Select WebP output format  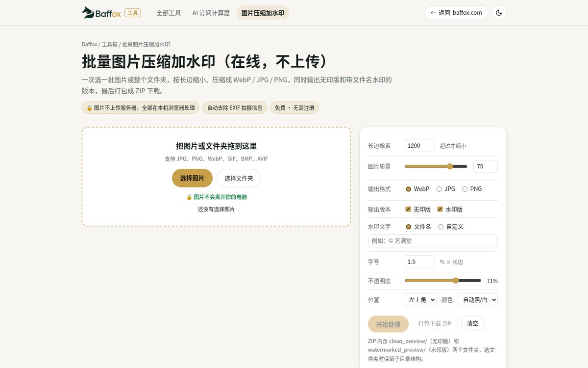tap(417, 189)
